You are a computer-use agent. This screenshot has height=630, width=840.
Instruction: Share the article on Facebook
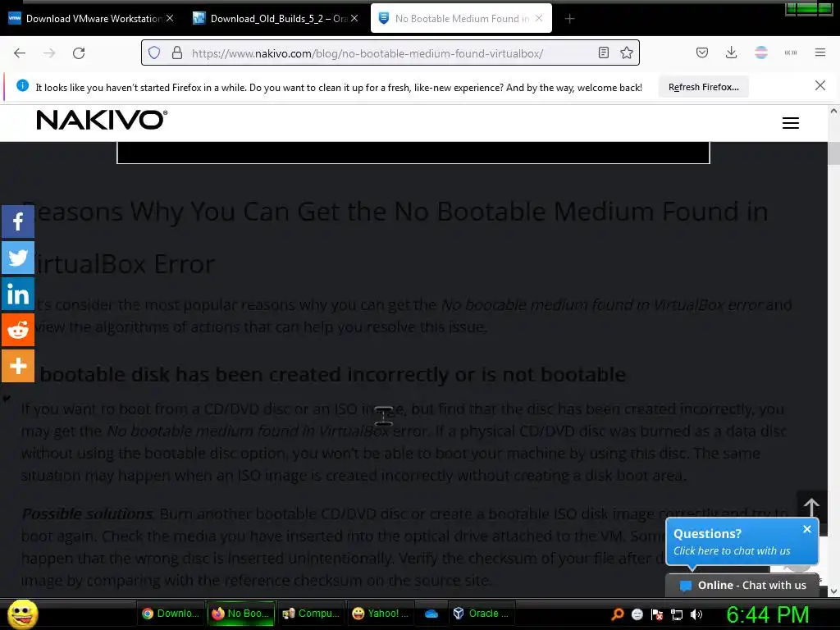pyautogui.click(x=18, y=221)
